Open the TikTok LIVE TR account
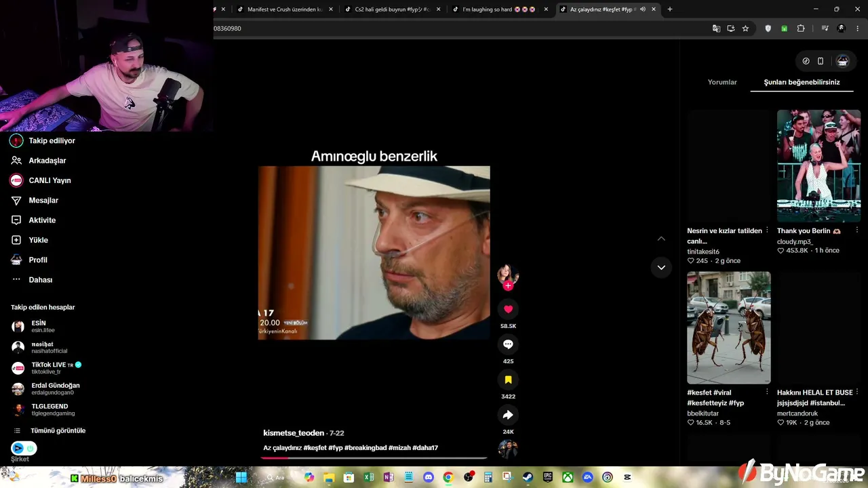 [x=47, y=368]
